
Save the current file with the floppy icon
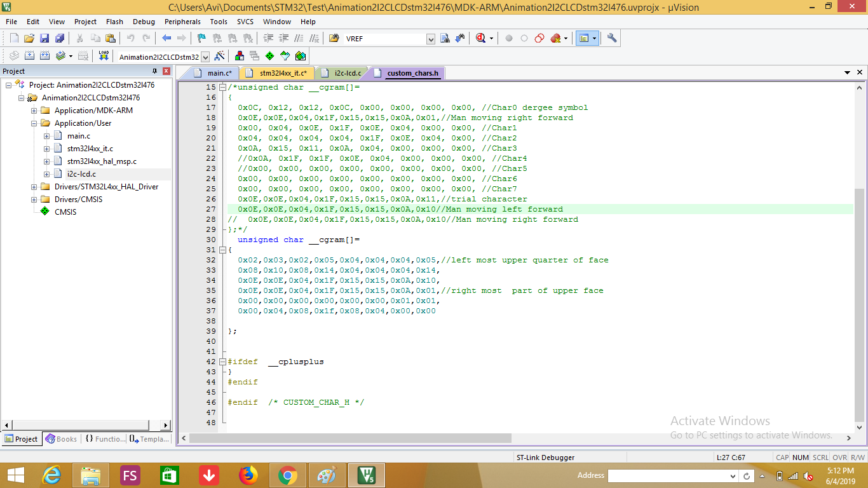(44, 38)
